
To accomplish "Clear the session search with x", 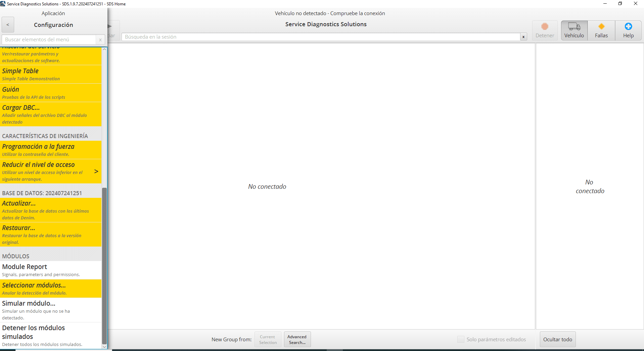I will click(x=523, y=37).
